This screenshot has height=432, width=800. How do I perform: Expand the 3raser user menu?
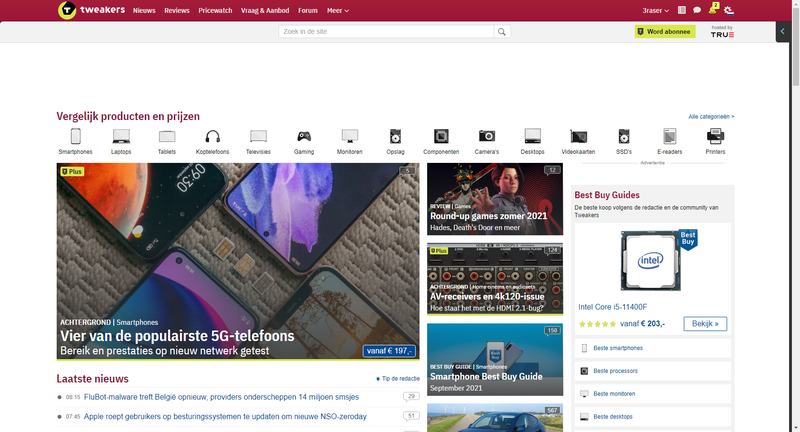click(x=656, y=10)
